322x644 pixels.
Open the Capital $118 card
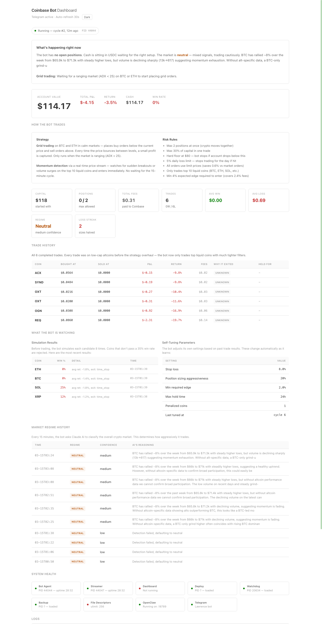52,200
